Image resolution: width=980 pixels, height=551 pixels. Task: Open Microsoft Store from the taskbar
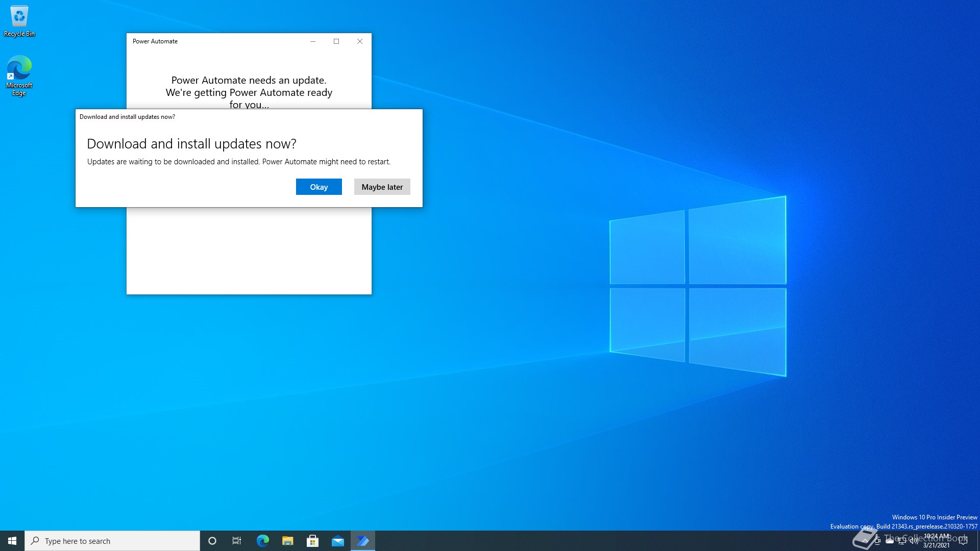point(312,541)
